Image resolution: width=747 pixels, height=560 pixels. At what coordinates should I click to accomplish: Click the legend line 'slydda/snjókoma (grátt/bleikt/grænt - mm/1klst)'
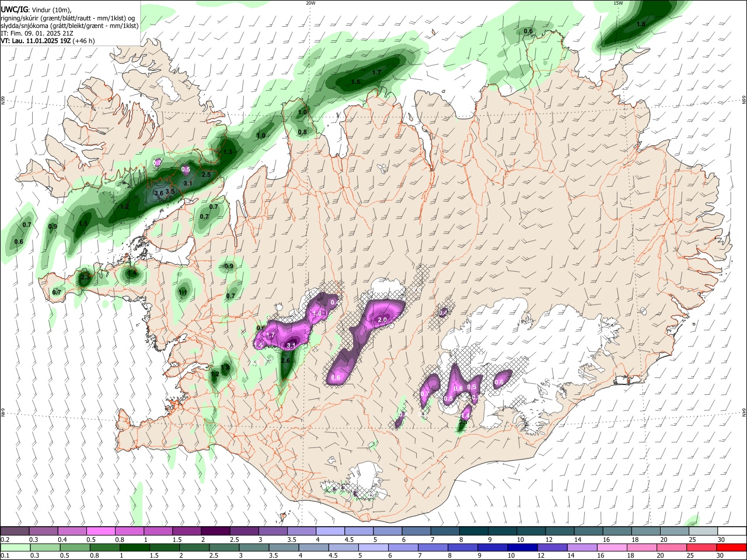point(69,26)
